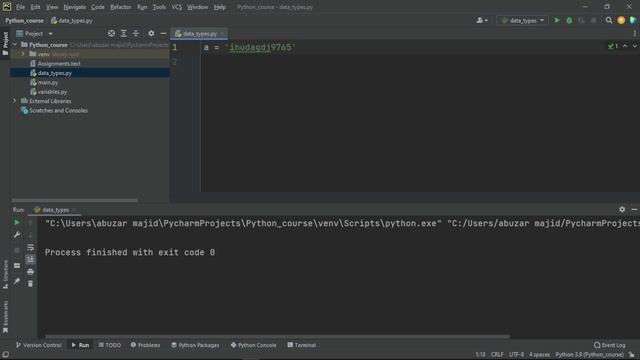Select variables.py in project tree
The height and width of the screenshot is (360, 640).
(x=52, y=92)
